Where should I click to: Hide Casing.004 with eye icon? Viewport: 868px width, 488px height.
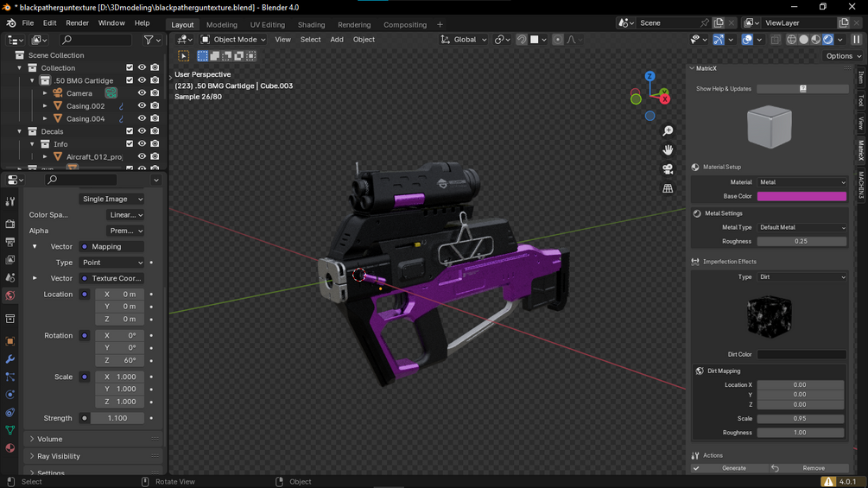click(142, 118)
